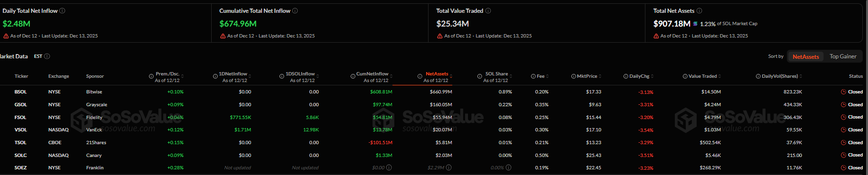
Task: Toggle the NetAssets column sort arrows
Action: click(x=451, y=76)
